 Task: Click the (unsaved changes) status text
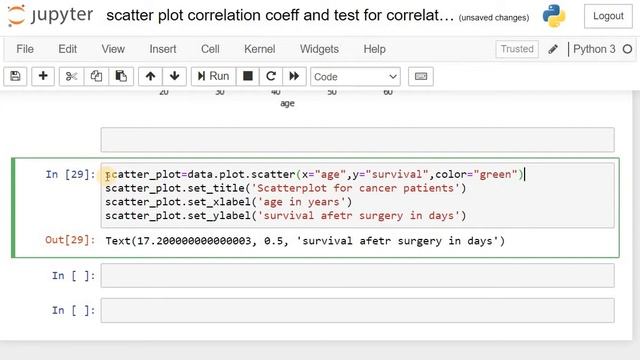pos(493,18)
